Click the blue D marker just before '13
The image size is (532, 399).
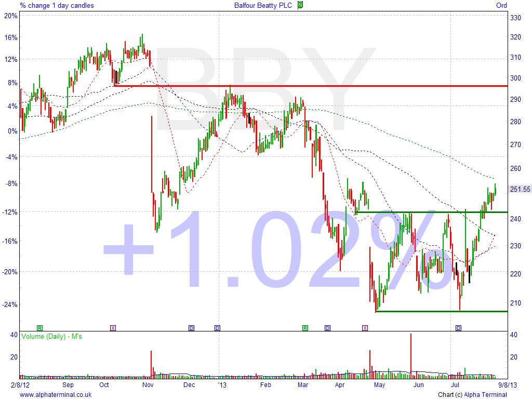217,328
